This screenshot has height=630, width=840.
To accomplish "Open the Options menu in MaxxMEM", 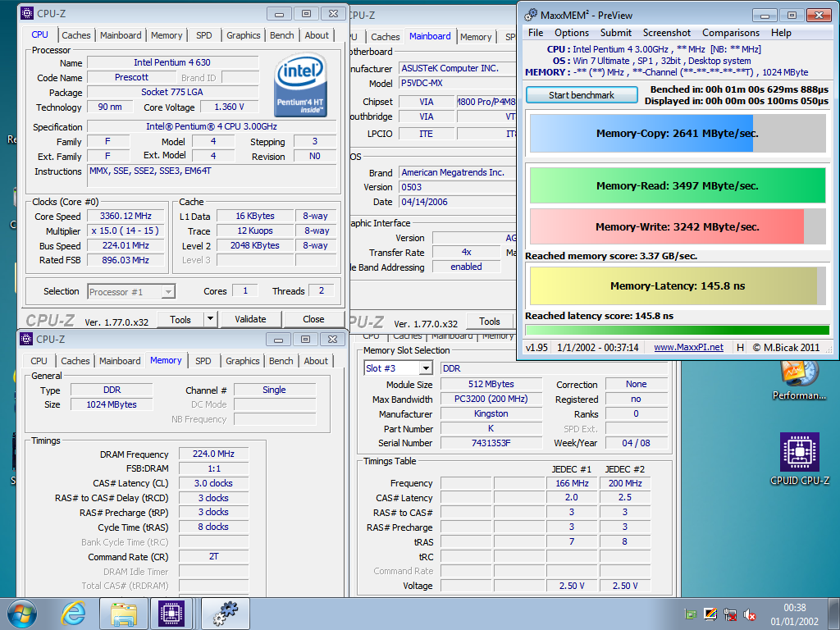I will click(572, 33).
